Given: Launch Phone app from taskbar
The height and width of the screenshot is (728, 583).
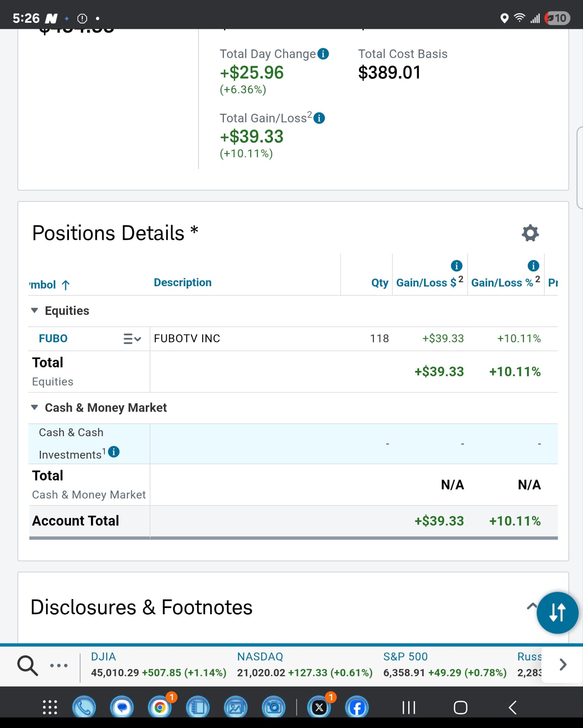Looking at the screenshot, I should (84, 707).
